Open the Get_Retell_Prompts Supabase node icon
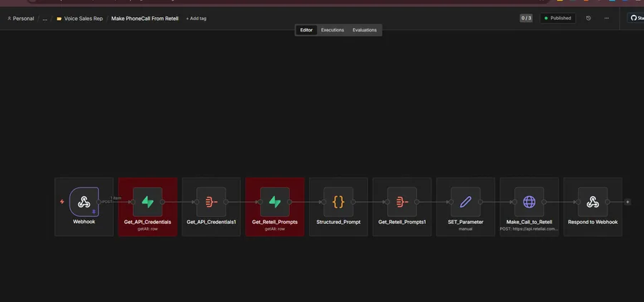Viewport: 644px width, 302px height. pos(275,202)
